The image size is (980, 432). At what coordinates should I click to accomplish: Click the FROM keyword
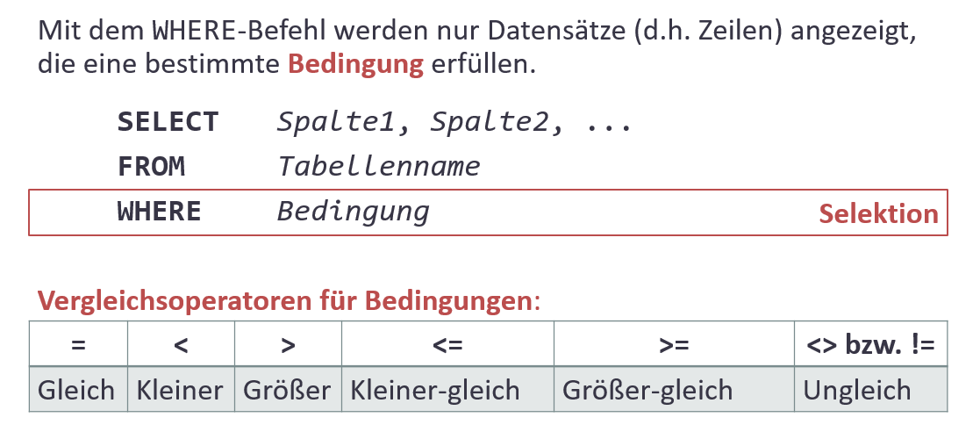point(151,166)
